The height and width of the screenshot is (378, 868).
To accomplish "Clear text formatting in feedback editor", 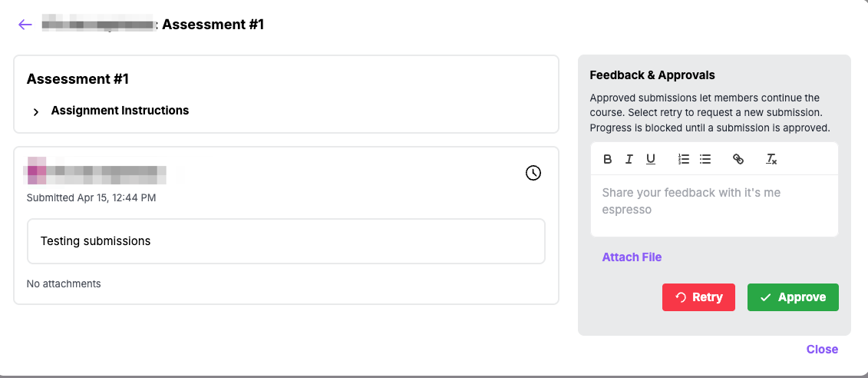I will pyautogui.click(x=771, y=159).
